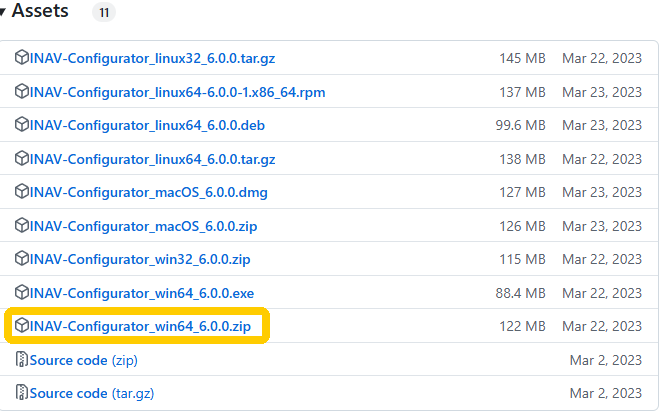Click the date in the Source code (tar.gz) row
671x412 pixels.
(x=606, y=394)
